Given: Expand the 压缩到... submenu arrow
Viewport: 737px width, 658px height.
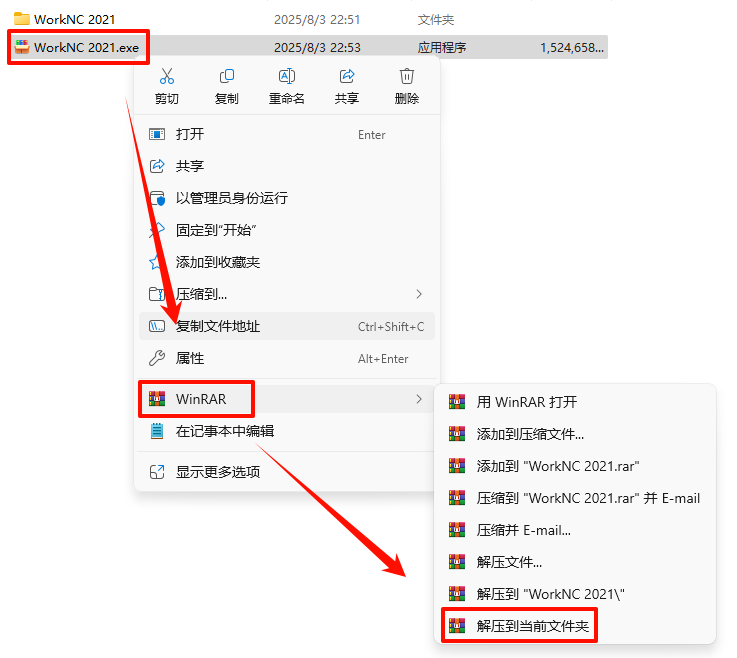Looking at the screenshot, I should (x=419, y=294).
